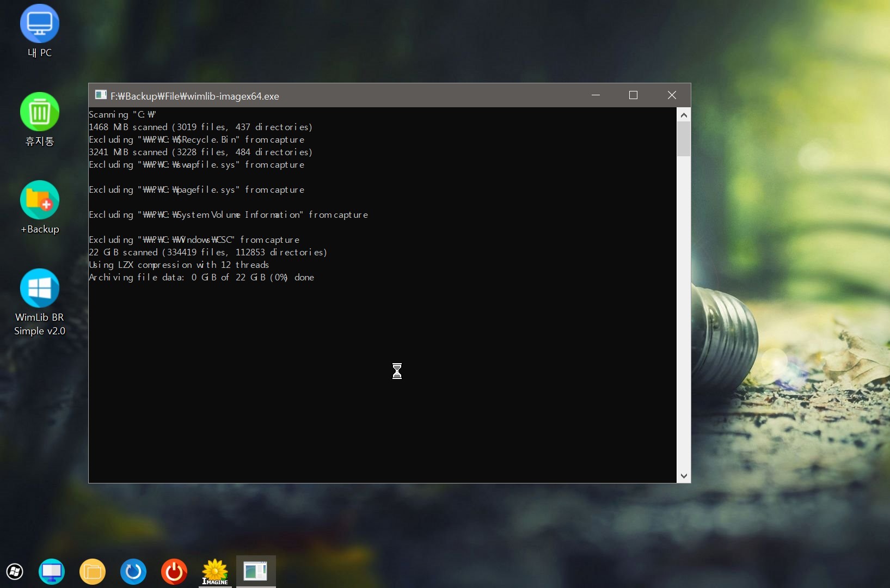Click the Excluding Windows\CSC line

[x=194, y=240]
